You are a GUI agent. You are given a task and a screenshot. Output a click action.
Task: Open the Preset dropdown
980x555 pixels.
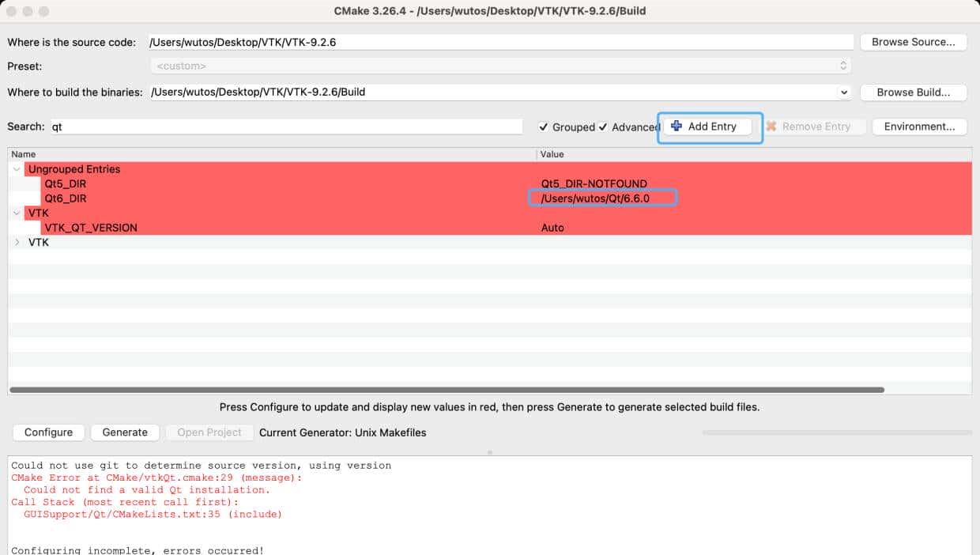pyautogui.click(x=501, y=66)
